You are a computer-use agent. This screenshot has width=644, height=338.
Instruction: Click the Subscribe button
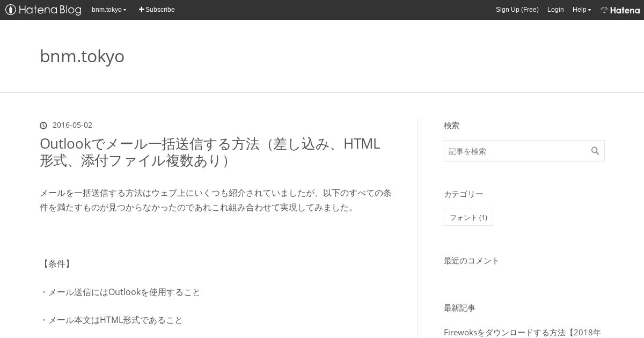tap(157, 10)
